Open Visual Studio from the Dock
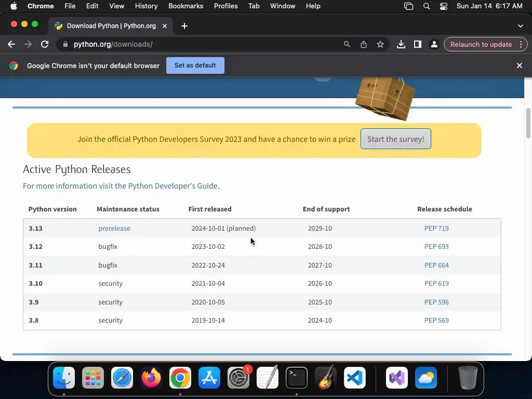 397,378
